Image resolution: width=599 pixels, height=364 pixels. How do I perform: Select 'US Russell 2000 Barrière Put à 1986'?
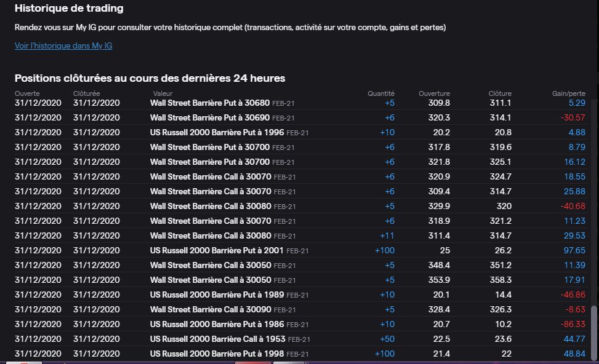point(217,324)
